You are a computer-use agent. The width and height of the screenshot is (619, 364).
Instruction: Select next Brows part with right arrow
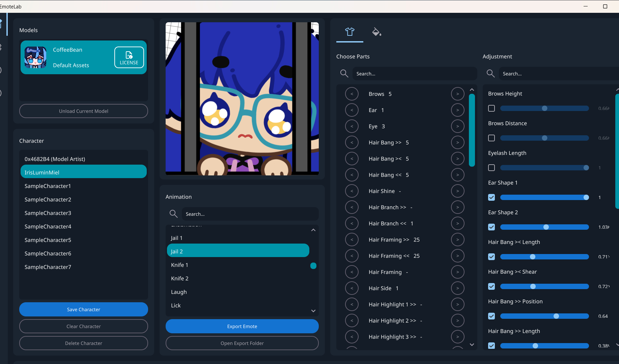[x=457, y=94]
